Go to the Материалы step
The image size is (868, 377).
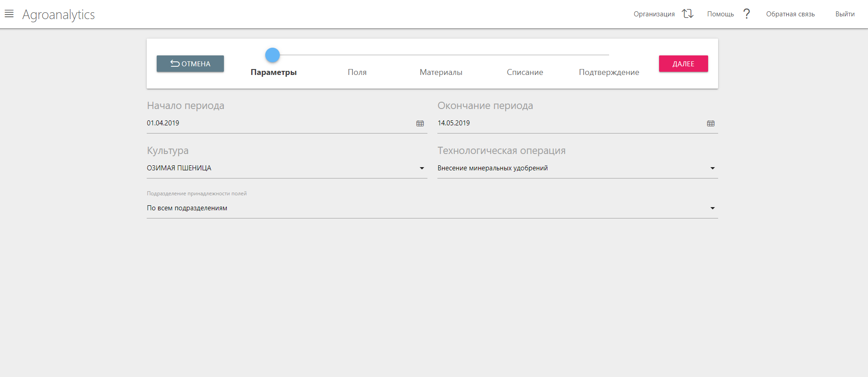pos(441,72)
